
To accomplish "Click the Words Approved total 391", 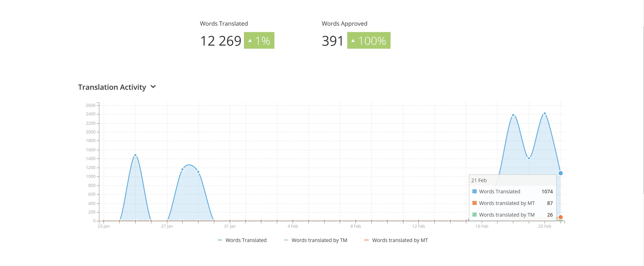I will point(332,41).
